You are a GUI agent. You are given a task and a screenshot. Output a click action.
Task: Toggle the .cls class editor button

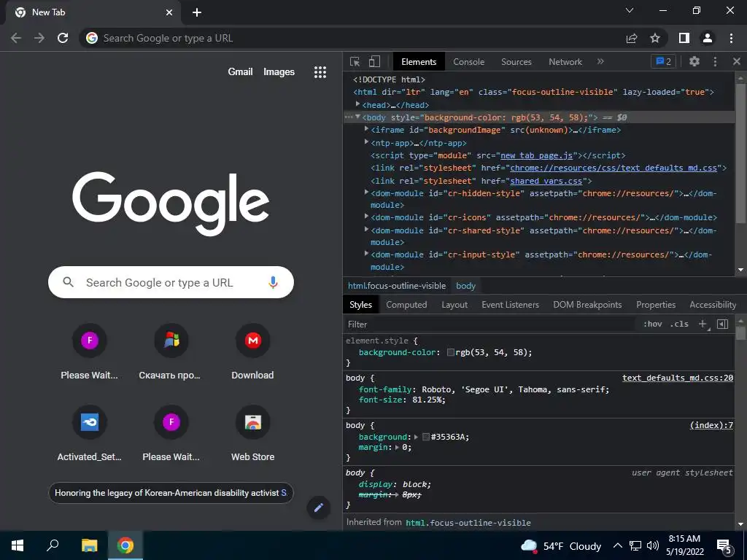[679, 324]
